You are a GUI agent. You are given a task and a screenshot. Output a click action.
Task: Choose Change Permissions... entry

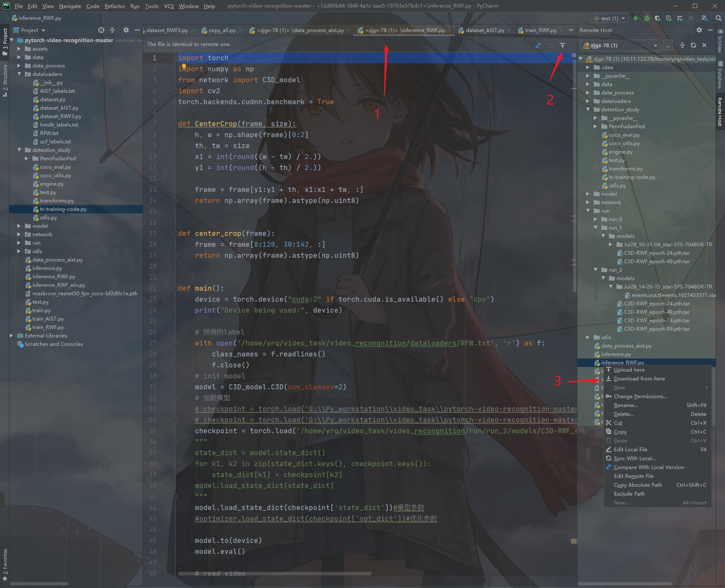coord(657,396)
